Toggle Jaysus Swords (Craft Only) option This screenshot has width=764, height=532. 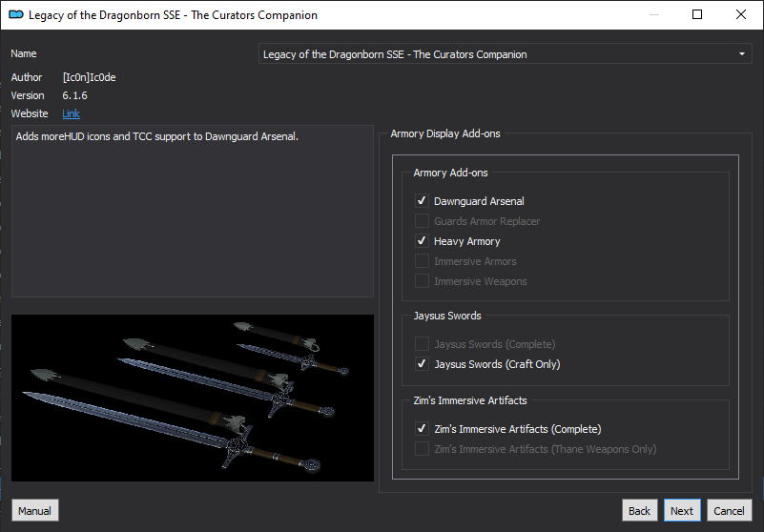(x=422, y=364)
